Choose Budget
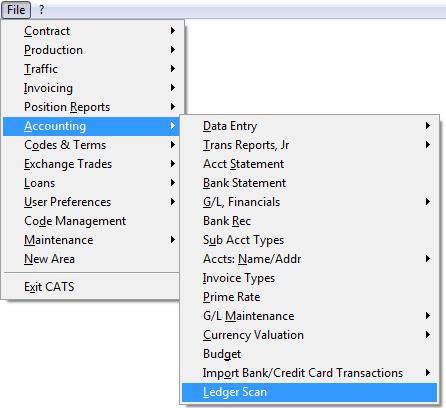This screenshot has width=446, height=408. (x=309, y=354)
